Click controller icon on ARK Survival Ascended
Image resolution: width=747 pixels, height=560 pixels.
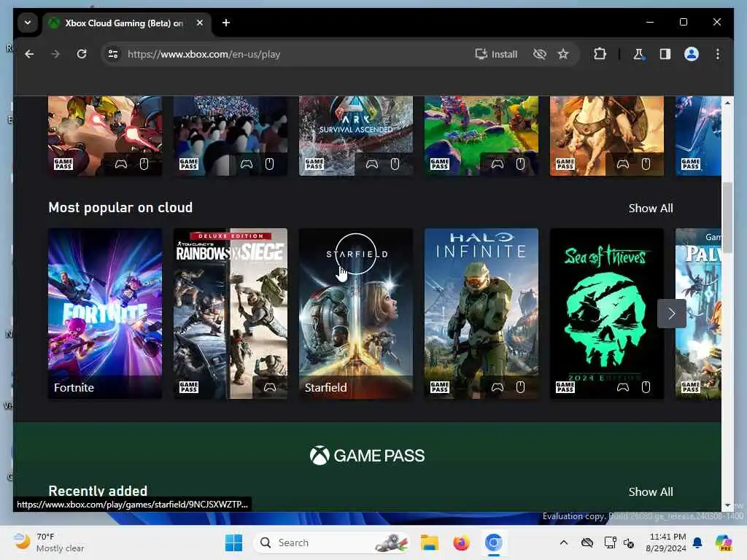372,164
